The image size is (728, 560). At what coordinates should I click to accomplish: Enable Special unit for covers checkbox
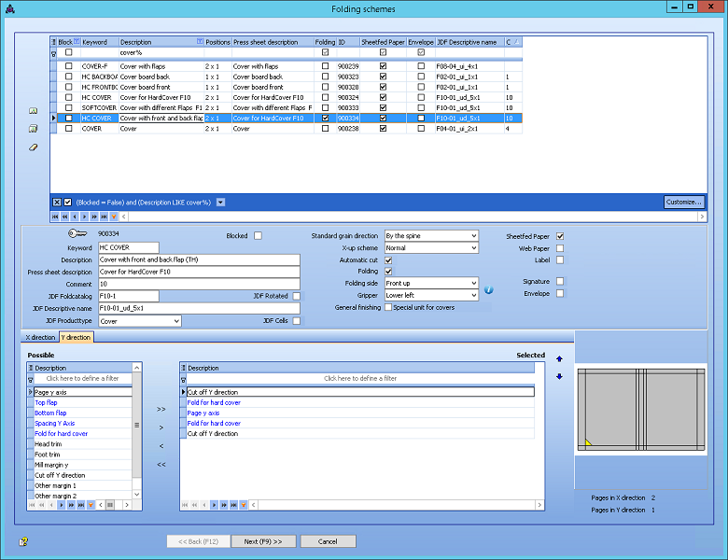[388, 307]
